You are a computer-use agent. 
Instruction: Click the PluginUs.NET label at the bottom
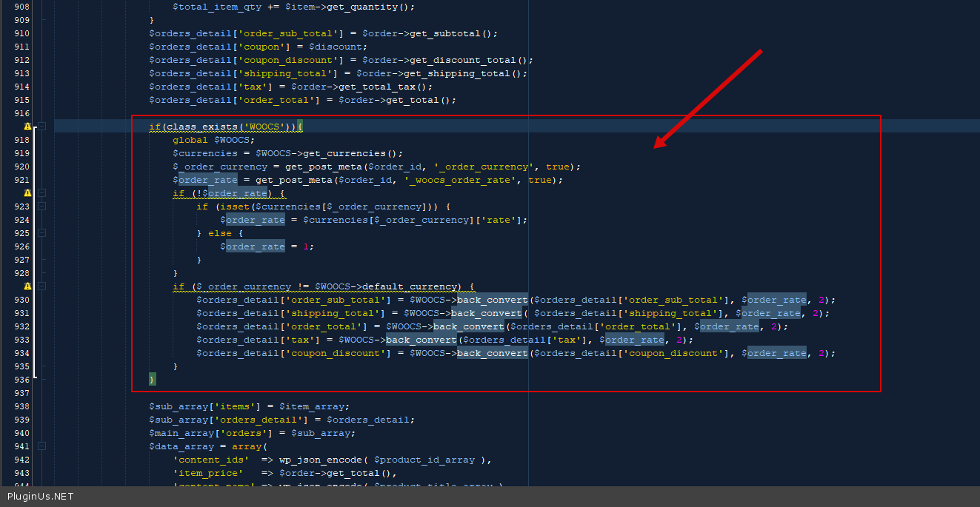40,497
